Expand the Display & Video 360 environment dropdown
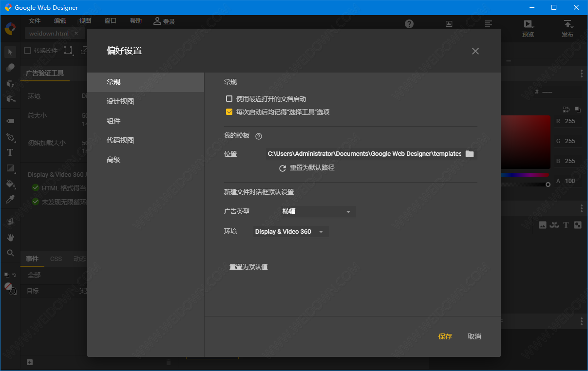The image size is (588, 371). click(x=291, y=232)
